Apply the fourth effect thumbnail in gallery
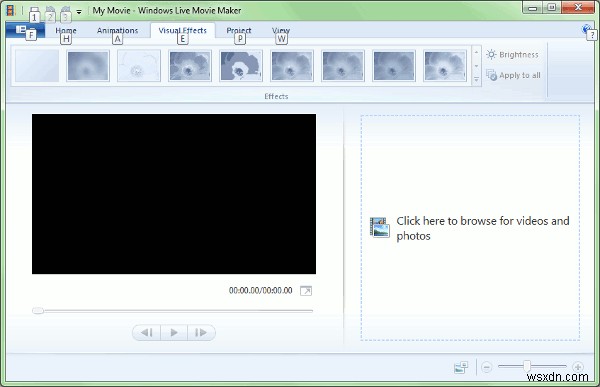 point(190,66)
